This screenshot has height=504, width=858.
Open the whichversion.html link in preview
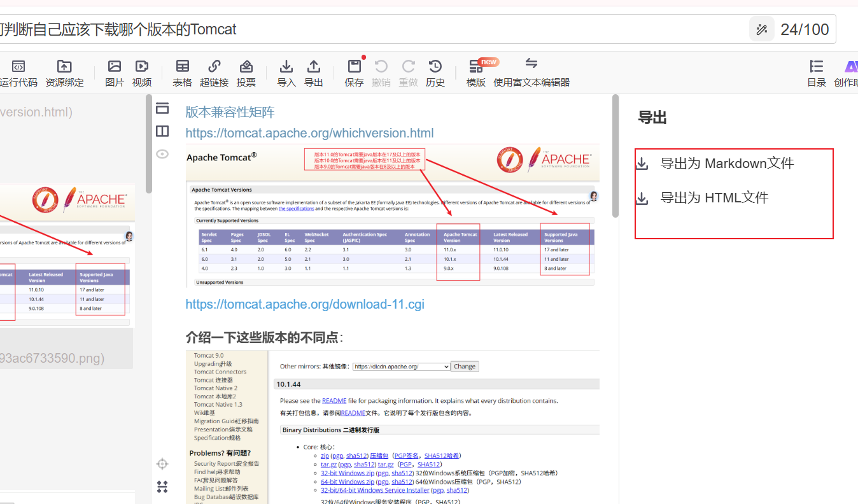pyautogui.click(x=309, y=133)
